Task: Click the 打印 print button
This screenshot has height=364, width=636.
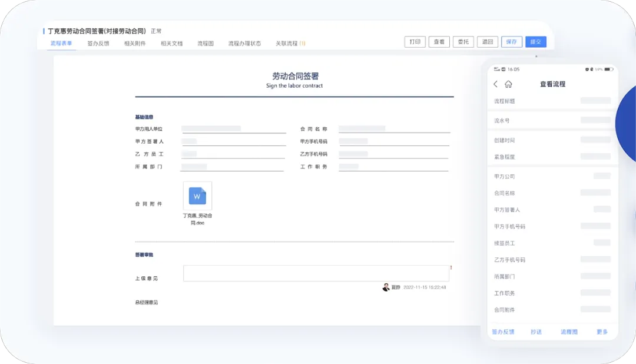Action: pyautogui.click(x=415, y=42)
